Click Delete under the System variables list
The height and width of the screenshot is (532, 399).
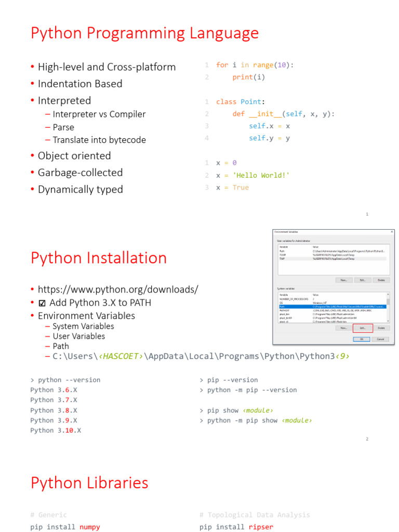(x=381, y=328)
